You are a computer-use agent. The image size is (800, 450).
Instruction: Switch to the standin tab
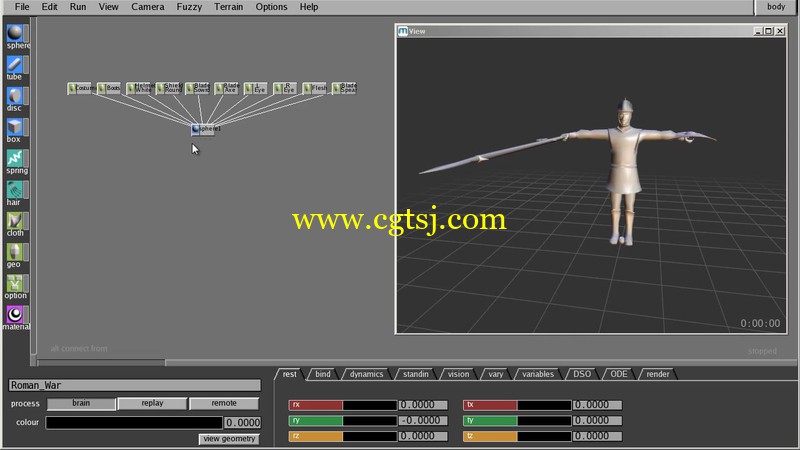[416, 374]
